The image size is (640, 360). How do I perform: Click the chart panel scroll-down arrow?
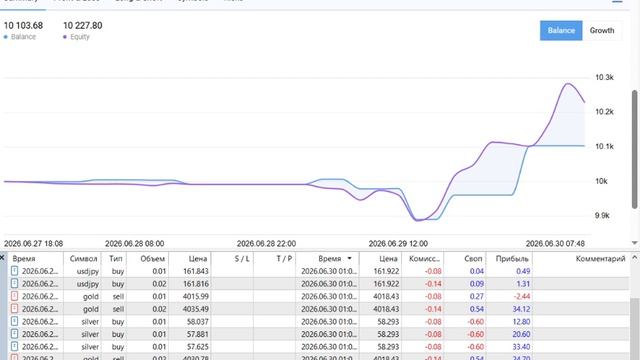tap(635, 243)
